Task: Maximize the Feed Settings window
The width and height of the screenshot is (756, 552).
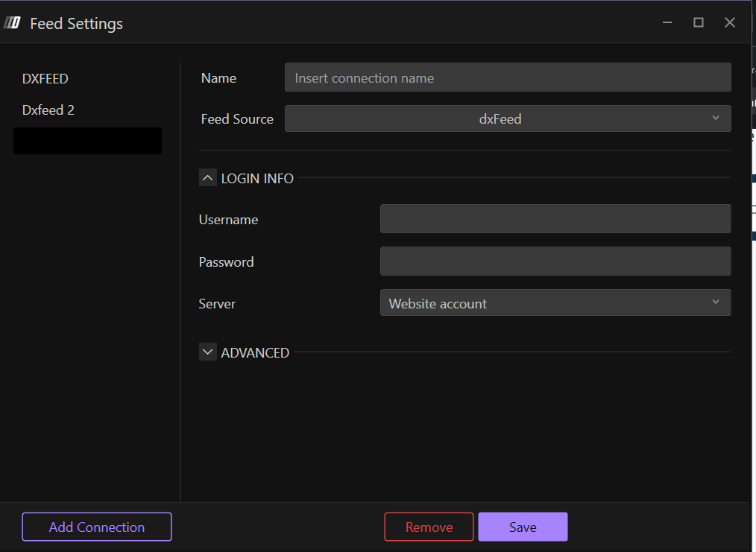Action: pyautogui.click(x=699, y=23)
